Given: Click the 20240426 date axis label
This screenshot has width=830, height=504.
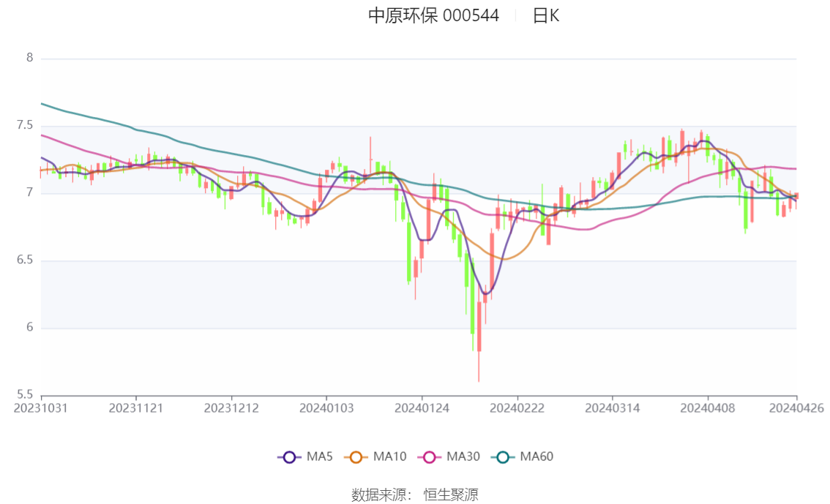Looking at the screenshot, I should 796,408.
